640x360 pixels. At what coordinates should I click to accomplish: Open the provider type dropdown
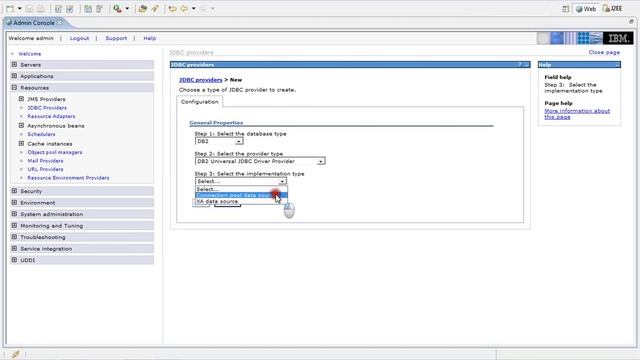(260, 161)
